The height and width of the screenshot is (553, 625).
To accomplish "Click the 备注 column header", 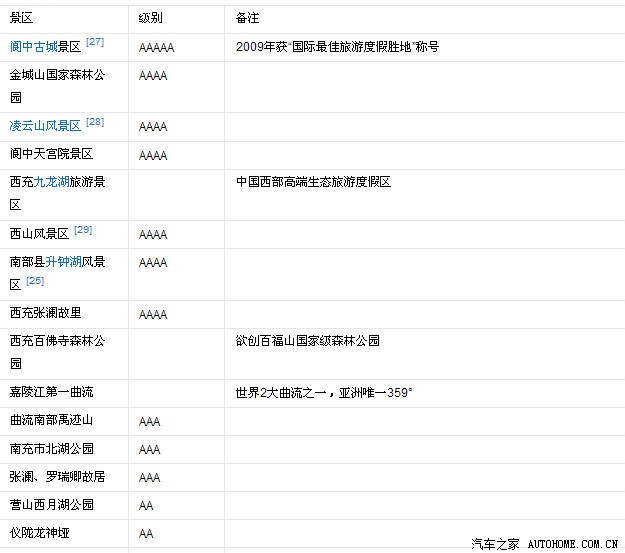I will [247, 18].
